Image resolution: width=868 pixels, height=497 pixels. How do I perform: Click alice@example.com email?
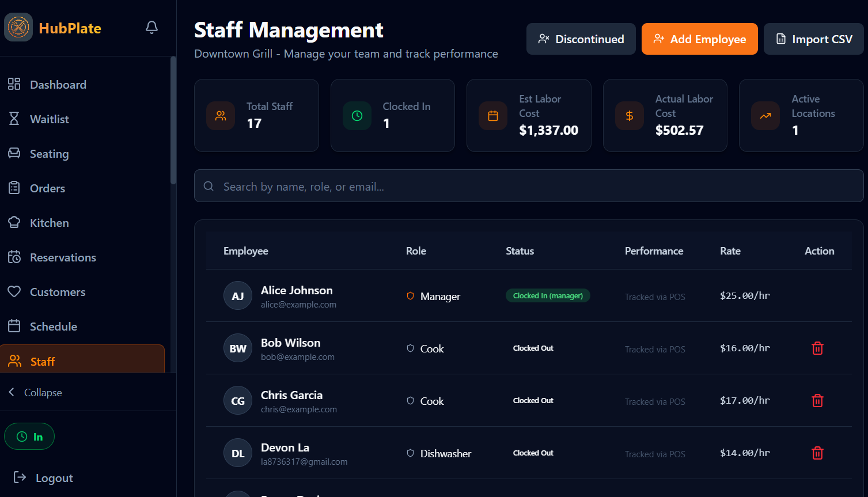tap(298, 305)
